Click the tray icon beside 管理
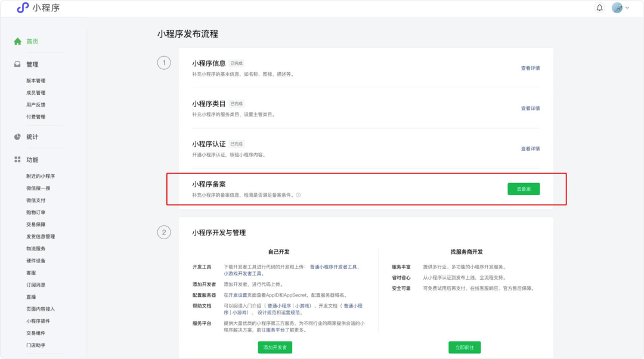Viewport: 644px width, 359px height. [17, 64]
